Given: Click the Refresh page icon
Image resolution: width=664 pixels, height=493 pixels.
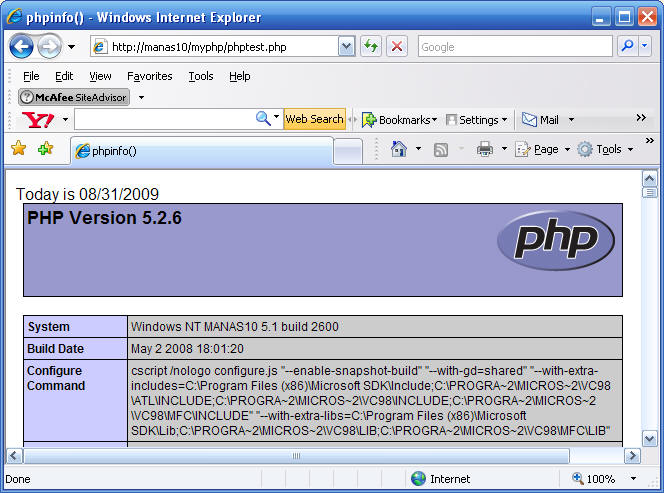Looking at the screenshot, I should coord(371,46).
